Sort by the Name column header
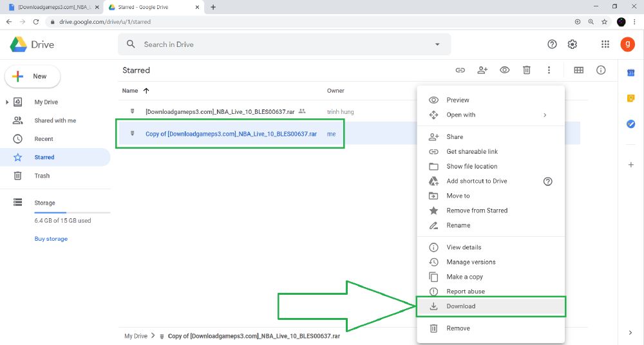 coord(130,91)
